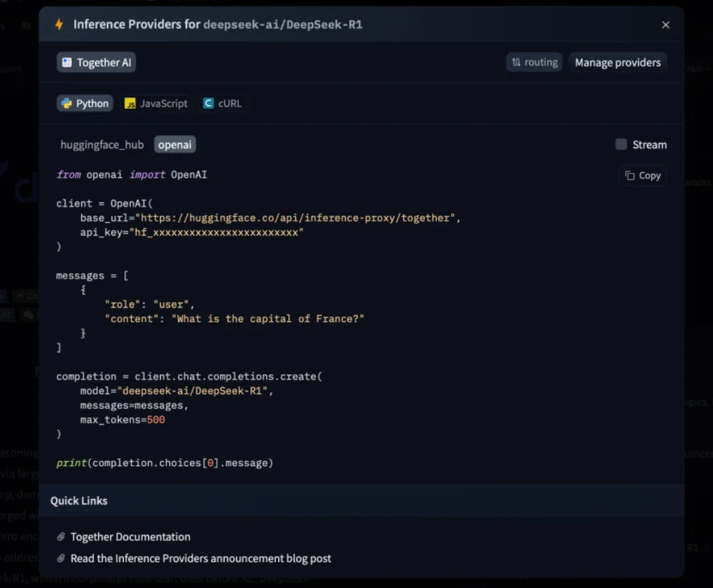The width and height of the screenshot is (713, 588).
Task: Click the "from openai import OpenAI" code line
Action: (x=132, y=174)
